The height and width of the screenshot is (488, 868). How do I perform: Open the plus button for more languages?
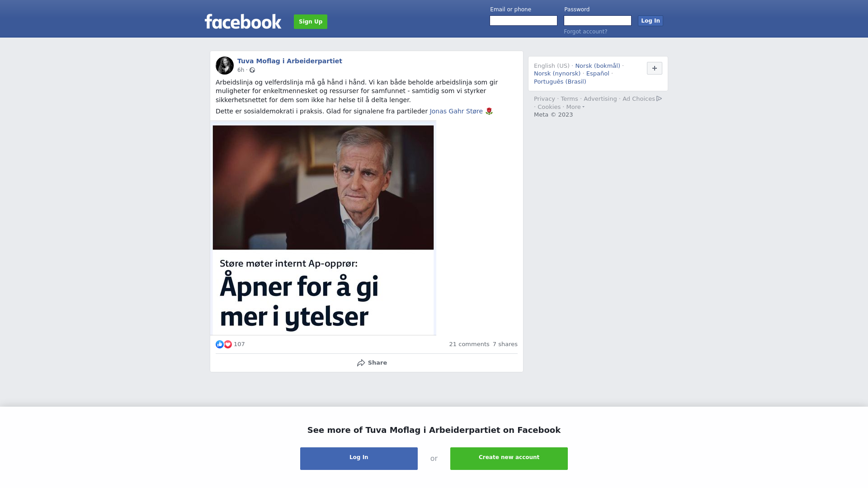pyautogui.click(x=655, y=68)
